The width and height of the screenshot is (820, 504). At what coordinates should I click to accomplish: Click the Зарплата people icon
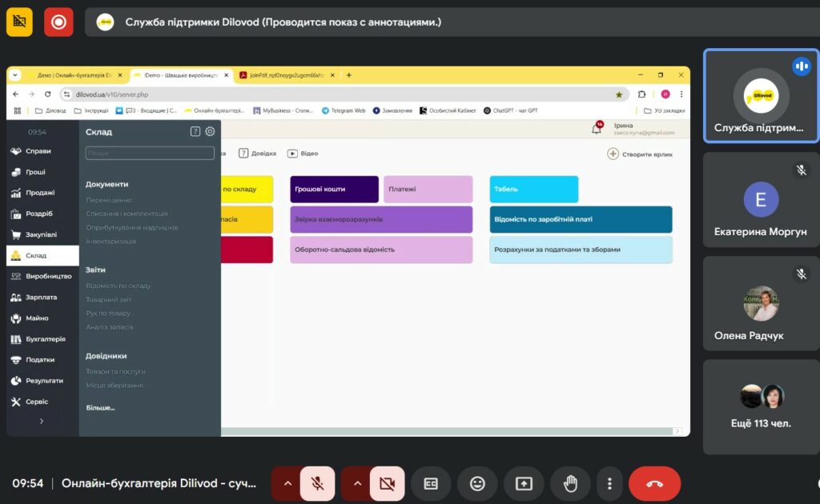pyautogui.click(x=16, y=297)
